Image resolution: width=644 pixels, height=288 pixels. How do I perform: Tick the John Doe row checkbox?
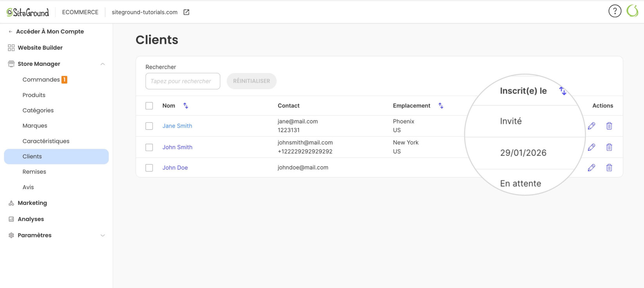pyautogui.click(x=149, y=168)
